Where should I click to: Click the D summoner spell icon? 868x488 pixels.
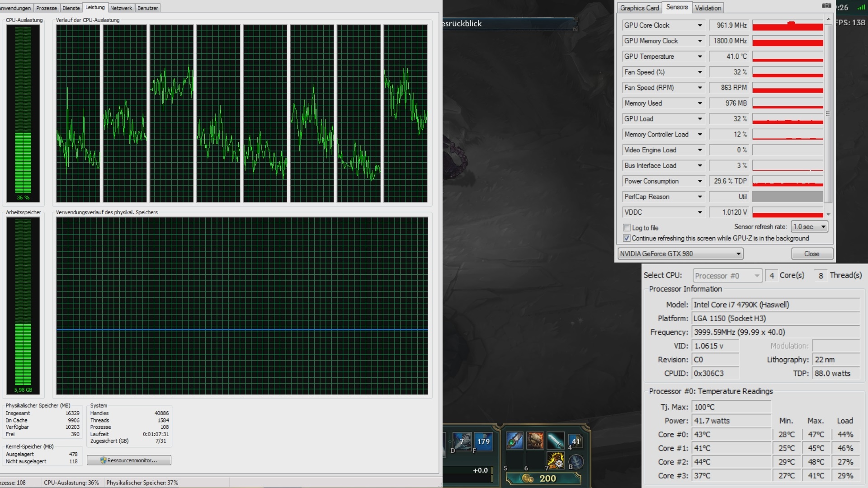[x=461, y=441]
